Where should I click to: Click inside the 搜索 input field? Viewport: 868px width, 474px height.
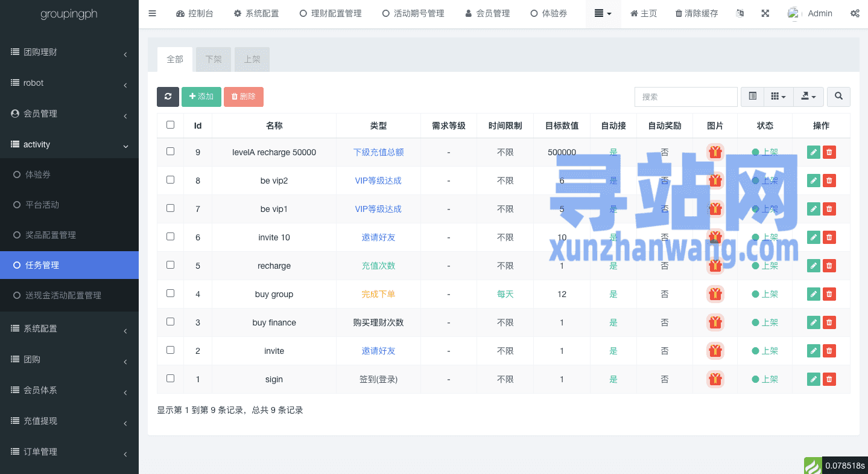[686, 97]
